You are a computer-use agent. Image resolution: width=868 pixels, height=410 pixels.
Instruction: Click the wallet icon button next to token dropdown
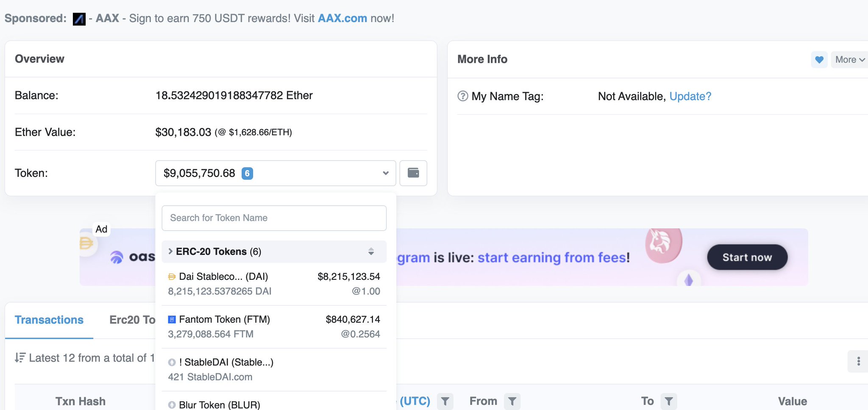pos(413,173)
